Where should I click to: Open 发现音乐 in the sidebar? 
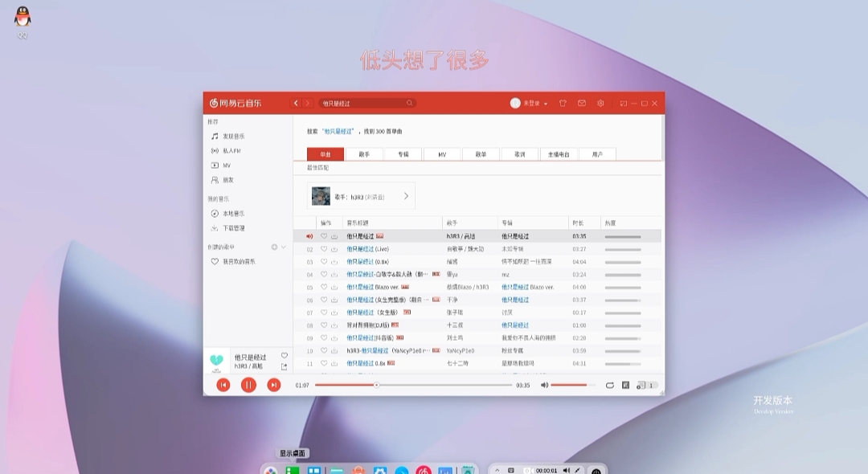232,137
